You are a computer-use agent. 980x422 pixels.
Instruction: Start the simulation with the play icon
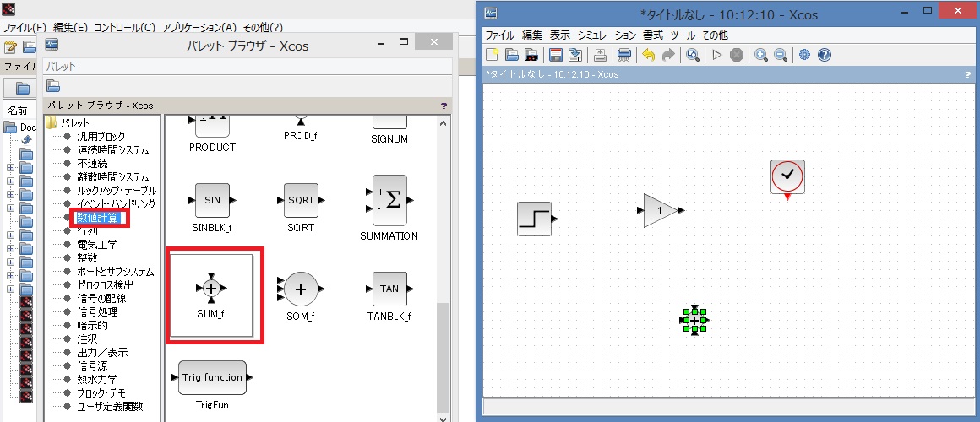click(x=717, y=55)
